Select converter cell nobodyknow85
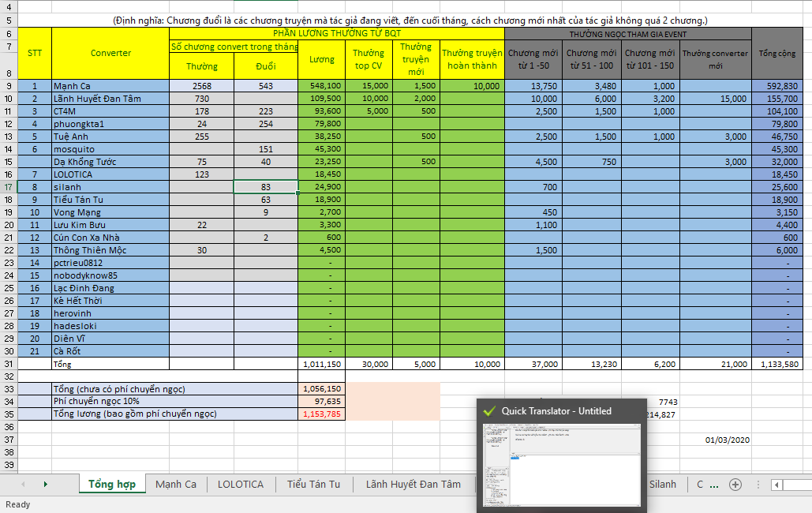This screenshot has width=812, height=513. (110, 275)
